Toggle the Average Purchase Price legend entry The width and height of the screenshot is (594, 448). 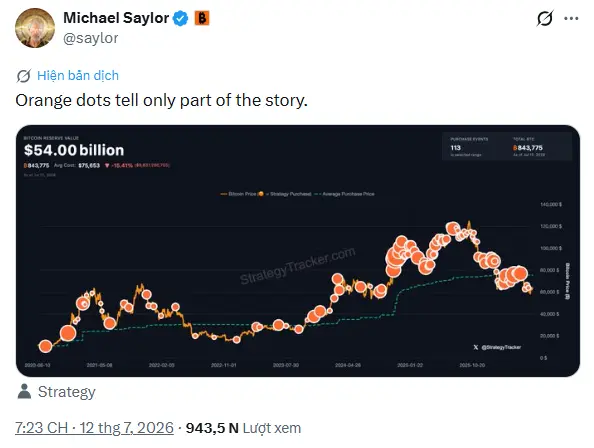[x=344, y=194]
